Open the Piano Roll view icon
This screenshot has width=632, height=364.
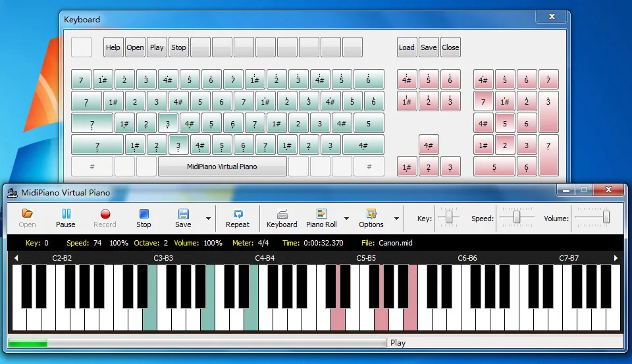(322, 214)
